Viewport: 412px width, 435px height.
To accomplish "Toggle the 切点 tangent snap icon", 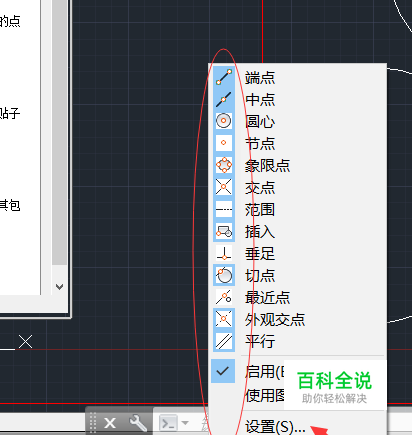I will 224,275.
